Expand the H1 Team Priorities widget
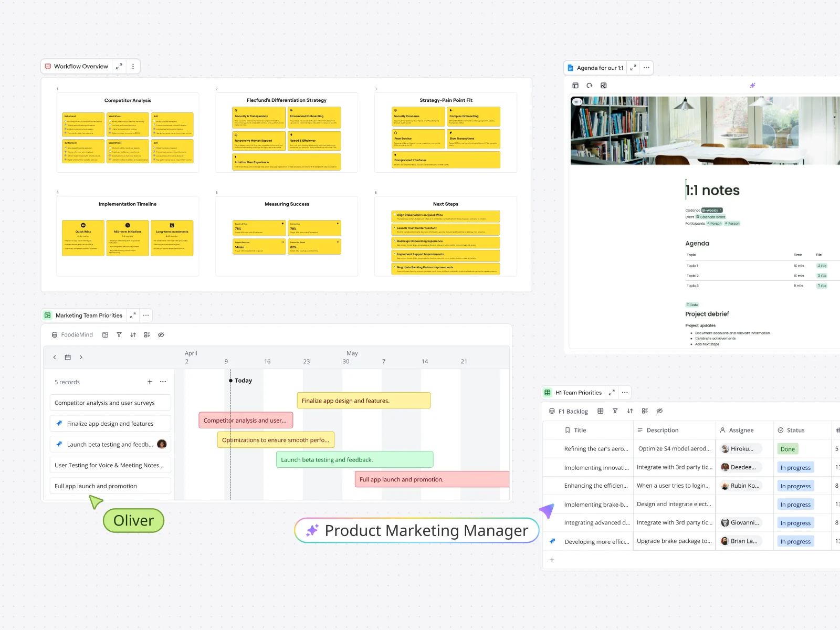840x630 pixels. (x=612, y=393)
